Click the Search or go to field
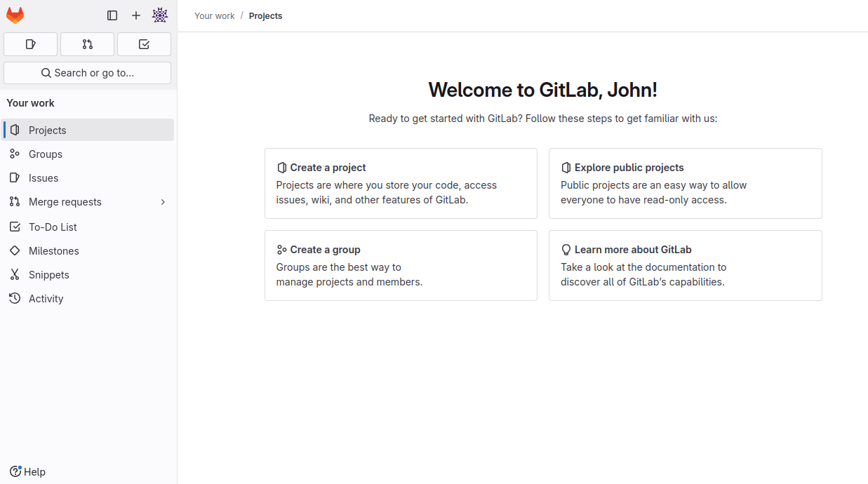 [87, 72]
